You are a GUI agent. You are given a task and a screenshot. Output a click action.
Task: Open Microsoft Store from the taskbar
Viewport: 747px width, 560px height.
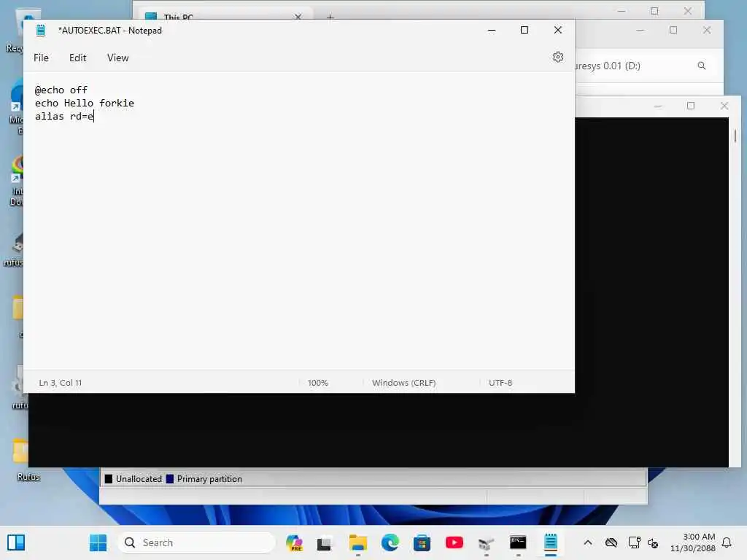coord(422,542)
